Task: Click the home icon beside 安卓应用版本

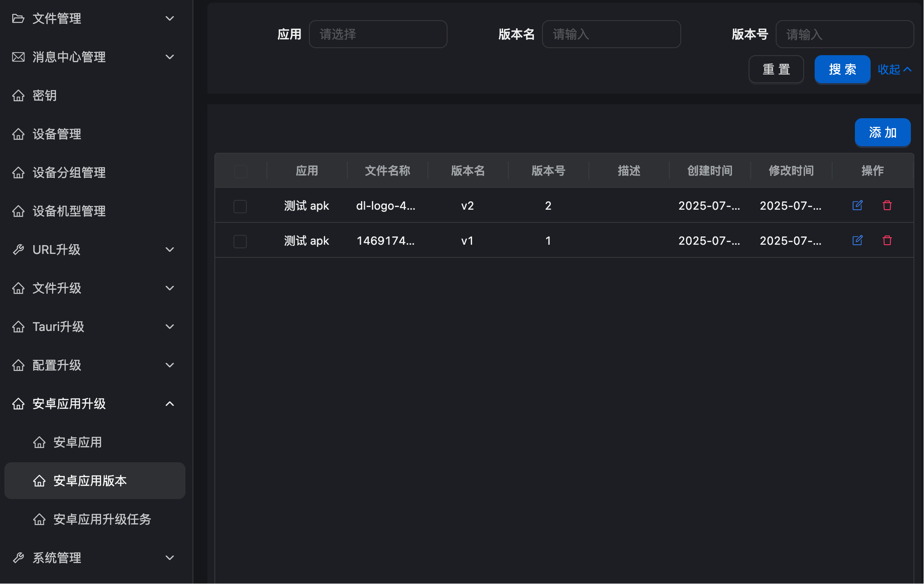Action: (x=39, y=481)
